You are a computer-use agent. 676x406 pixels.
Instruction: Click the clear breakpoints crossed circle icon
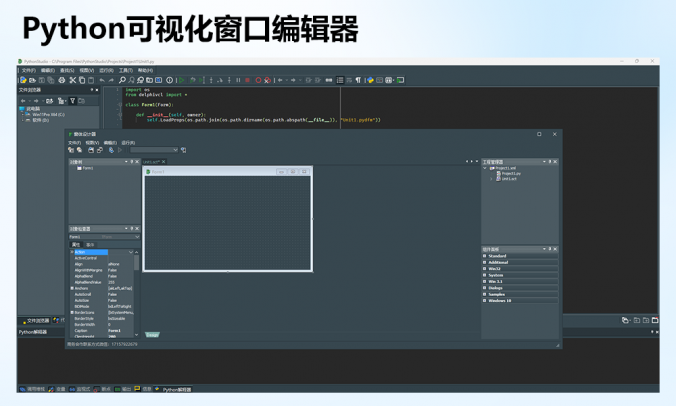267,80
